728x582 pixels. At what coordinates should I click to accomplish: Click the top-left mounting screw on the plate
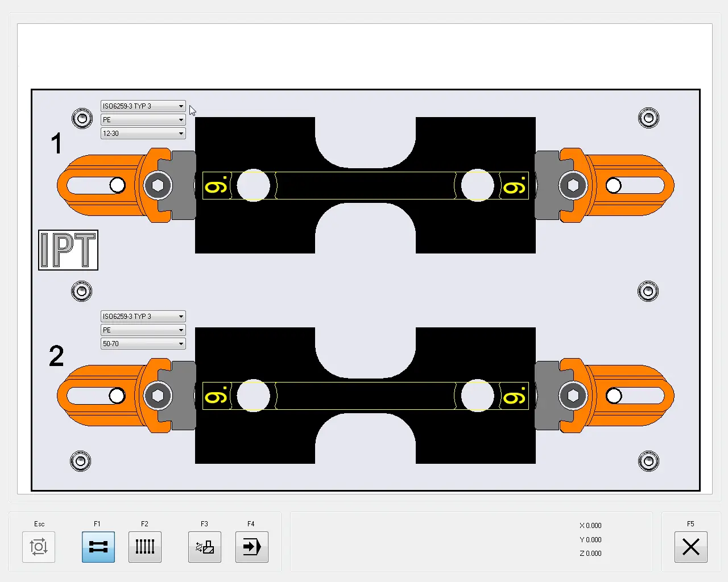pyautogui.click(x=82, y=119)
